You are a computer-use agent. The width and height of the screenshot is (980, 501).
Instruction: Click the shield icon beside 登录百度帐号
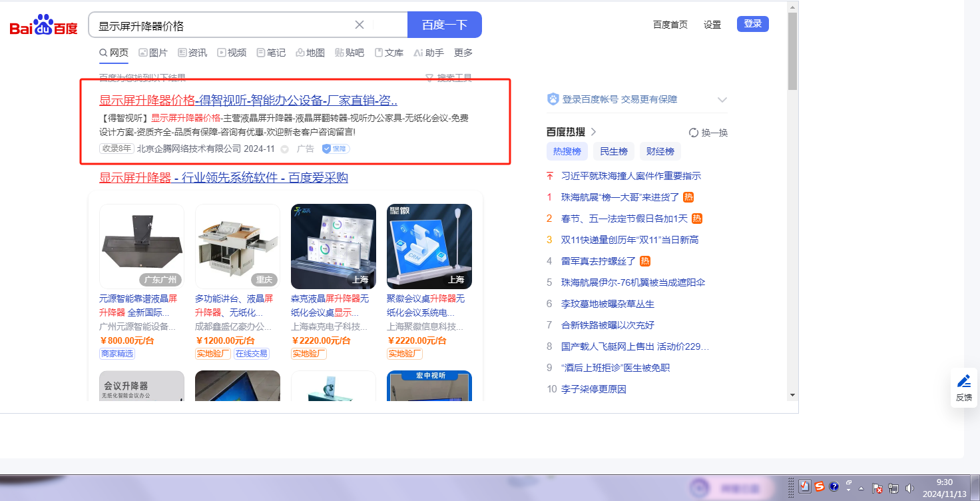pyautogui.click(x=553, y=99)
